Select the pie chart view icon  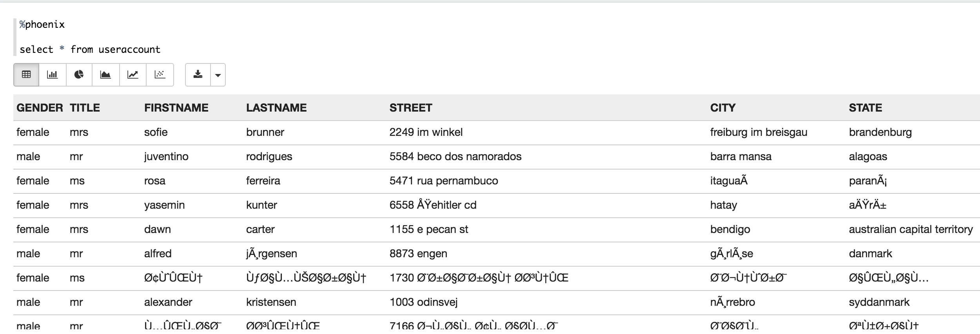[79, 74]
